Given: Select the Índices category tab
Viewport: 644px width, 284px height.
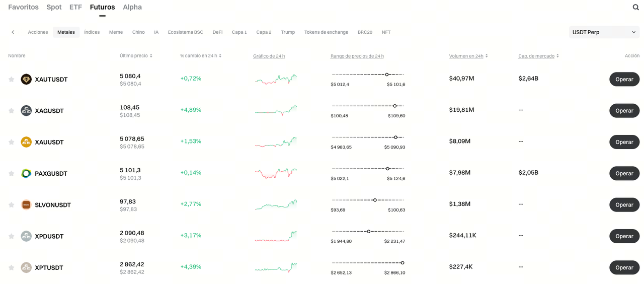Looking at the screenshot, I should [92, 32].
